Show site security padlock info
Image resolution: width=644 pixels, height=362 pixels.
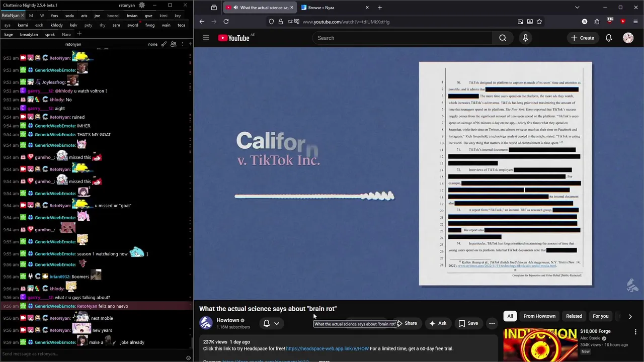[x=281, y=22]
